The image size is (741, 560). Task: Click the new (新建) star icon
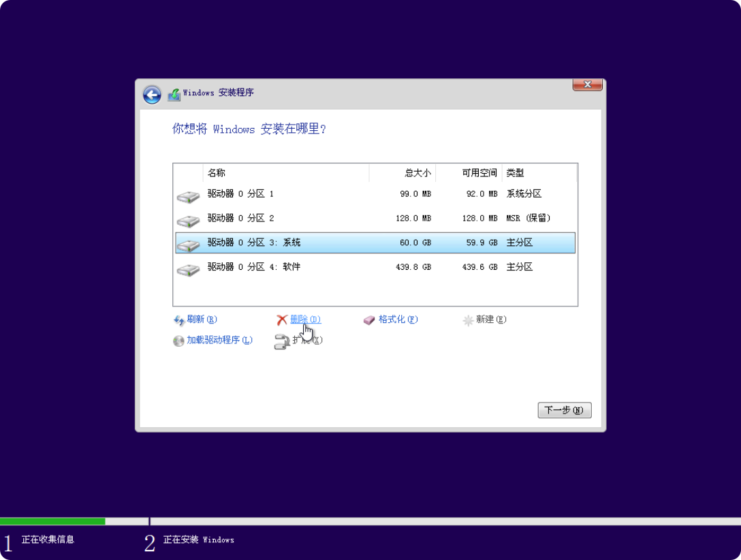tap(468, 320)
